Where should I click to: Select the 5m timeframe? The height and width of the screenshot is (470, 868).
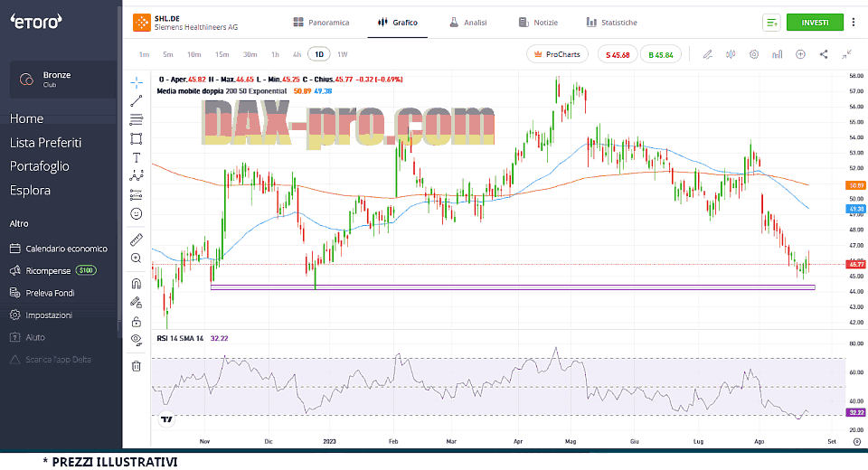168,54
